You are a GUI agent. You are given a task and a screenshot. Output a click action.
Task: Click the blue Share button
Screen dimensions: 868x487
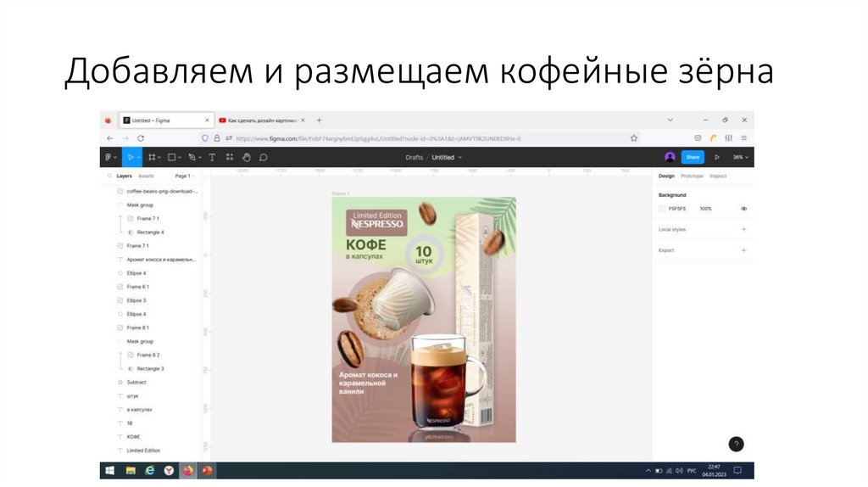coord(693,157)
